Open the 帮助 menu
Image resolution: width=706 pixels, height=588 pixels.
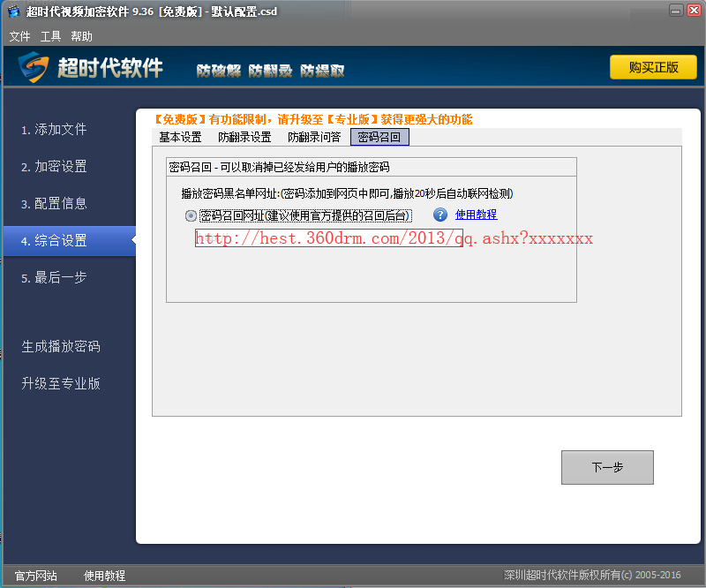click(x=81, y=36)
